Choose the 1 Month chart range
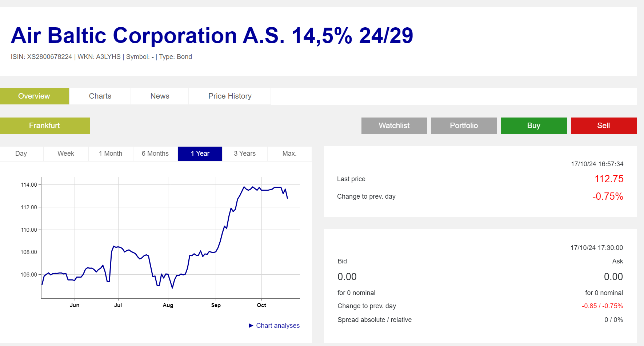The image size is (644, 346). (x=111, y=154)
